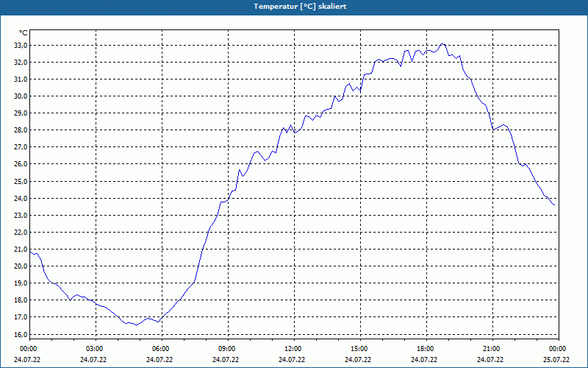This screenshot has height=368, width=588.
Task: Select the 31,0 y-axis label
Action: pos(21,79)
